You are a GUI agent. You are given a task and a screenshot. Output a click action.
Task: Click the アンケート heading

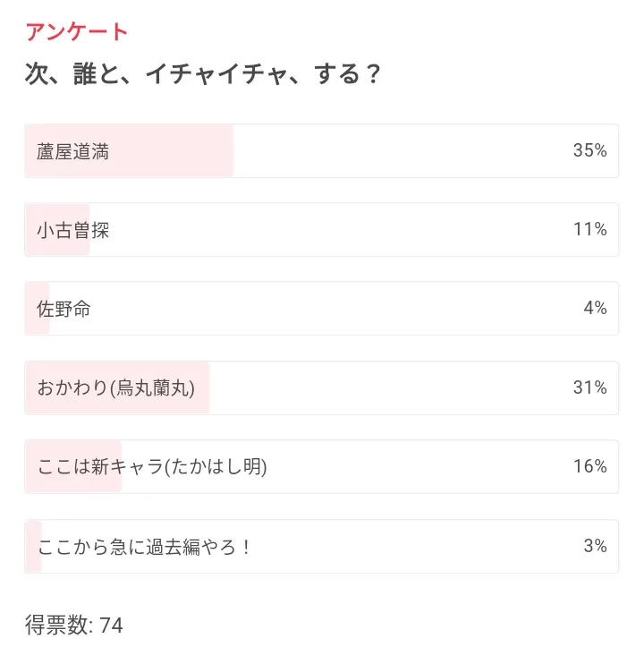(77, 32)
